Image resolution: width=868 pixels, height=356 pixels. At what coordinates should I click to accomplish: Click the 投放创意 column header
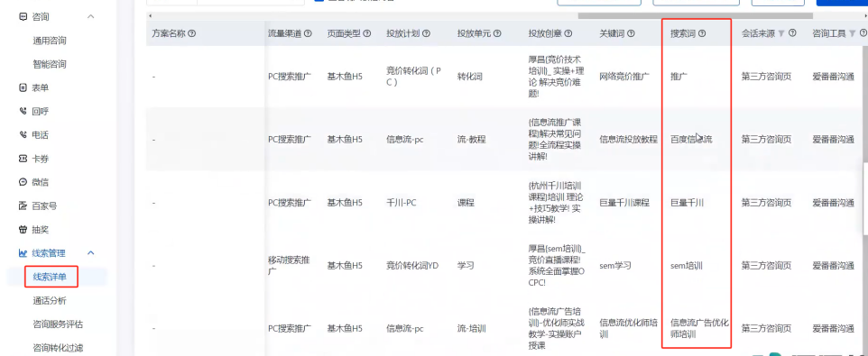click(546, 33)
